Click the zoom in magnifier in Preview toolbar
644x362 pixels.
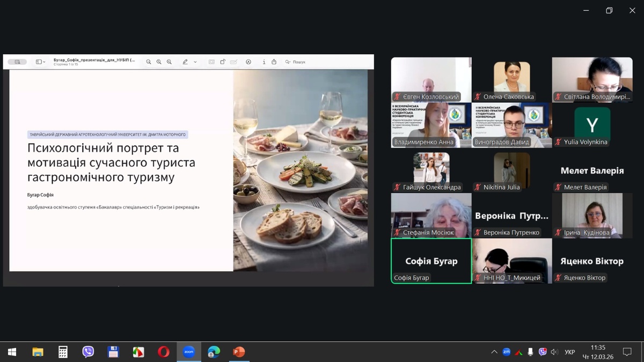[x=169, y=62]
